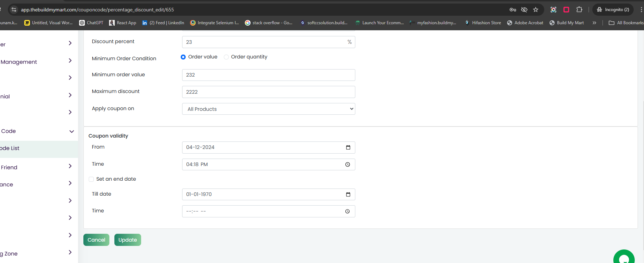Viewport: 644px width, 263px height.
Task: Open the calendar picker for Till date
Action: tap(348, 194)
